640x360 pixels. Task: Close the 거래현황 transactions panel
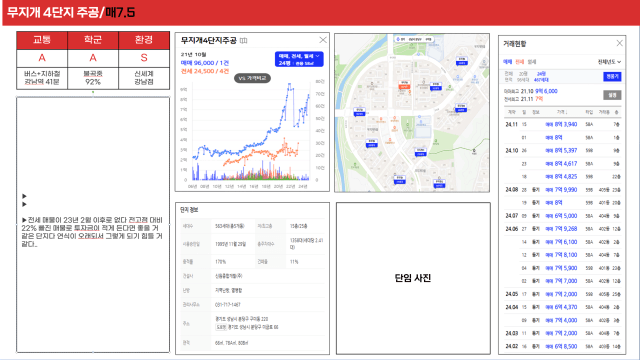pyautogui.click(x=619, y=43)
